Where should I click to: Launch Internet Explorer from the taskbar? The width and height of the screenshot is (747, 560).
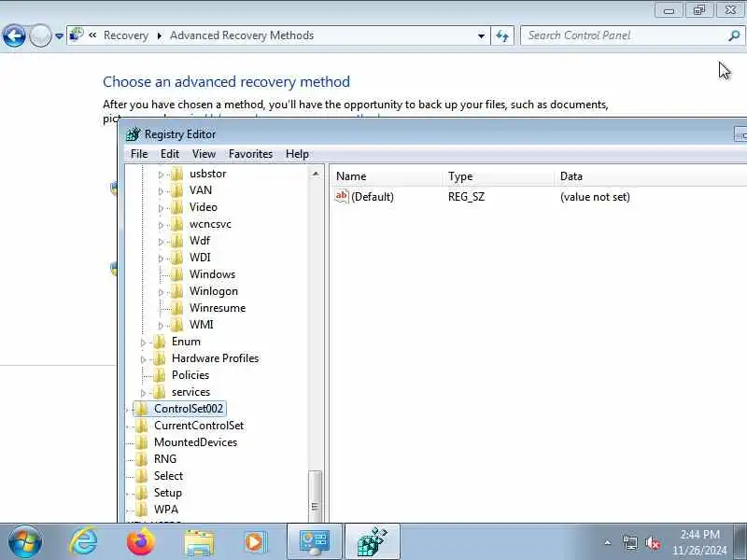click(84, 542)
